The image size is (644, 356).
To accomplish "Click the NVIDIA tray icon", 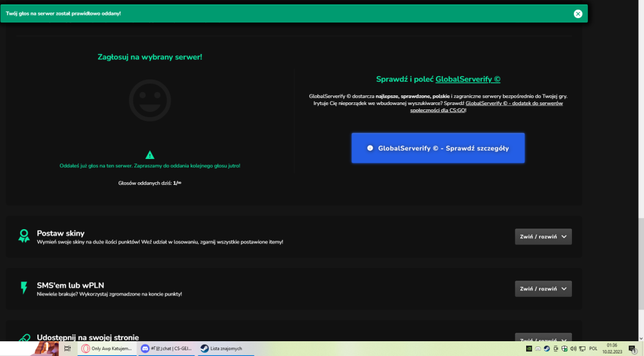I will (x=529, y=349).
